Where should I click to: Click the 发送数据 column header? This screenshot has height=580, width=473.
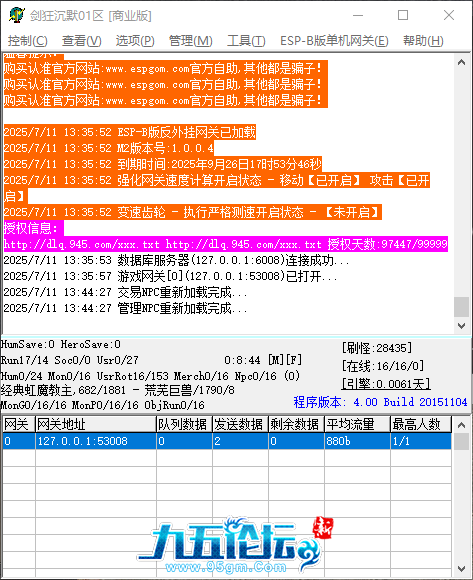point(240,424)
